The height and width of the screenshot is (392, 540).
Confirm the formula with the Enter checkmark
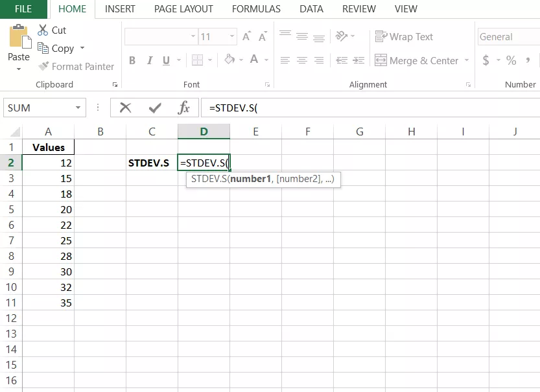[154, 107]
